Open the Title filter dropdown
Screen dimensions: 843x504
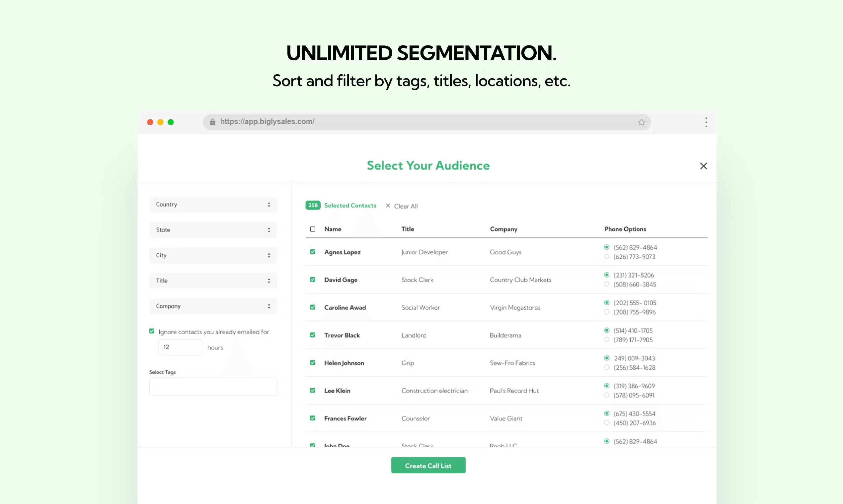(213, 281)
